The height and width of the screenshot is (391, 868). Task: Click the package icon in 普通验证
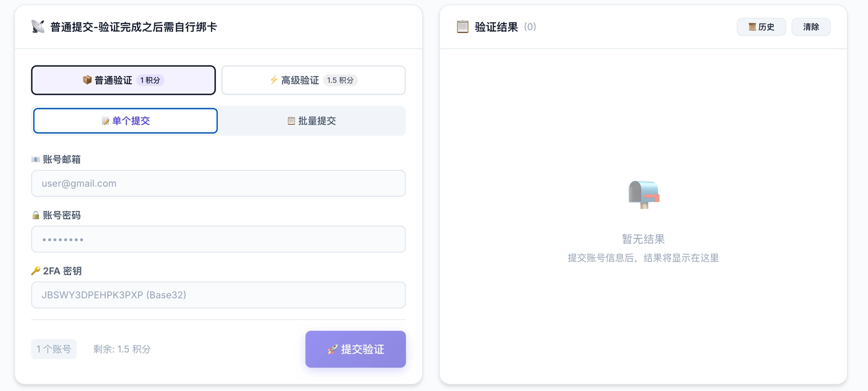[87, 80]
